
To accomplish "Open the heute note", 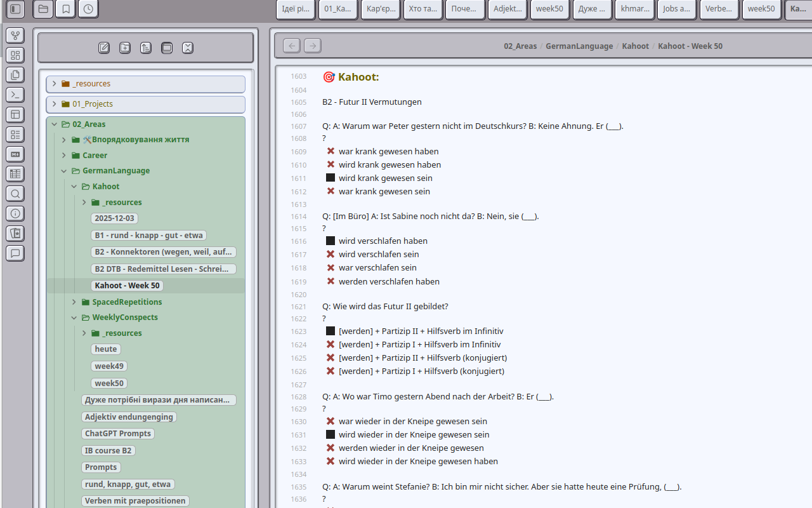I will tap(106, 349).
